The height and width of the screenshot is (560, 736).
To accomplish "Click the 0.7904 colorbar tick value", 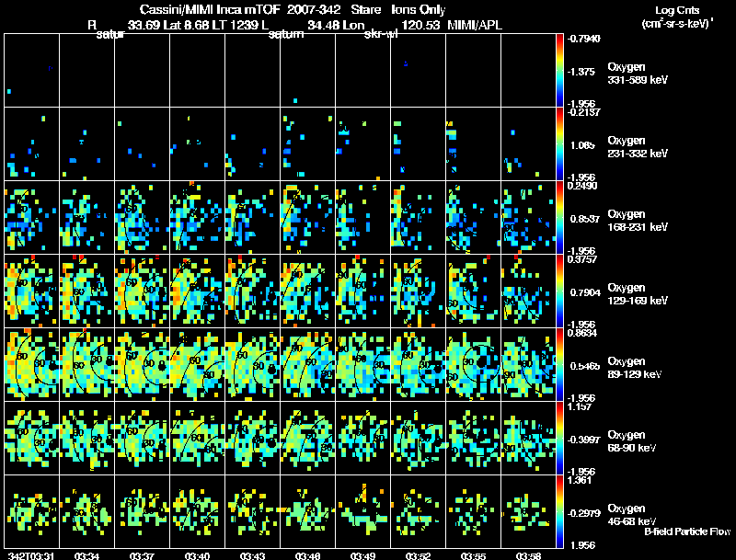I will point(585,292).
